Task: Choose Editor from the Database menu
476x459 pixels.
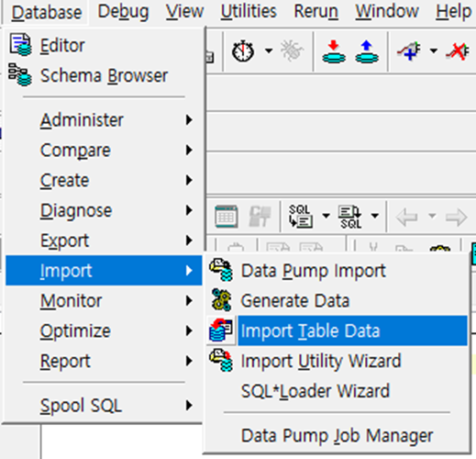Action: pos(104,46)
